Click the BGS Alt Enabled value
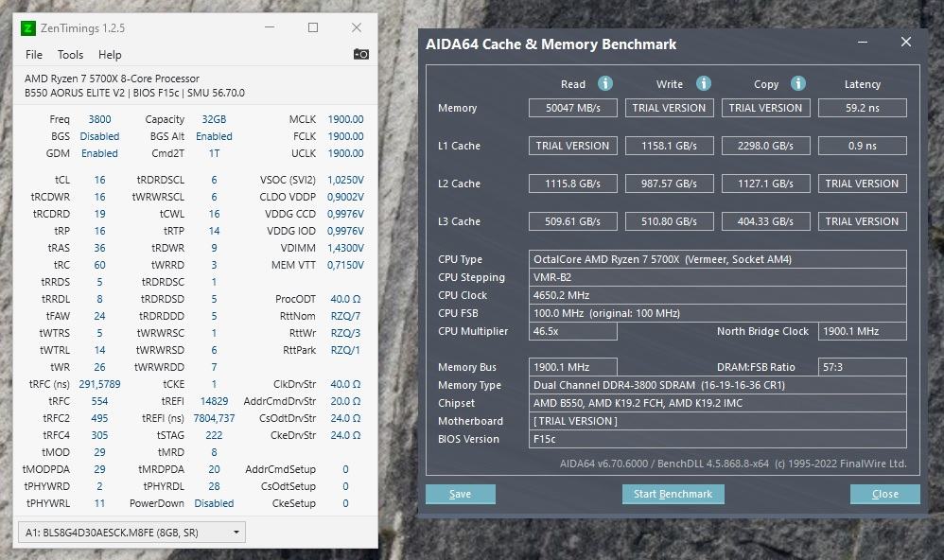This screenshot has width=944, height=560. click(x=214, y=136)
